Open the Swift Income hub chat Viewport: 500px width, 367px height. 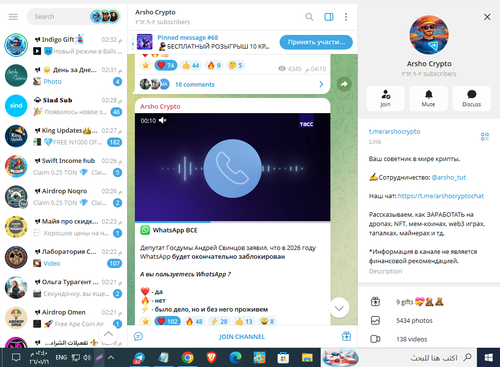63,166
